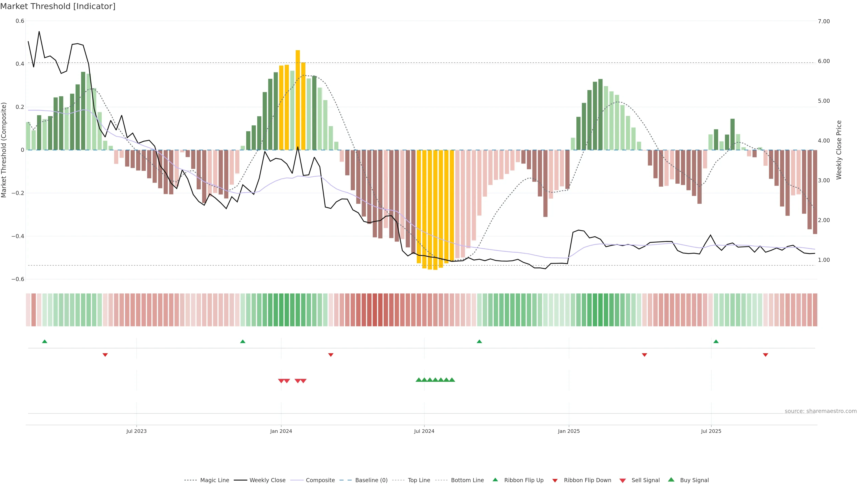Click the red Sell Signal legend triangle
868x488 pixels.
[x=622, y=480]
